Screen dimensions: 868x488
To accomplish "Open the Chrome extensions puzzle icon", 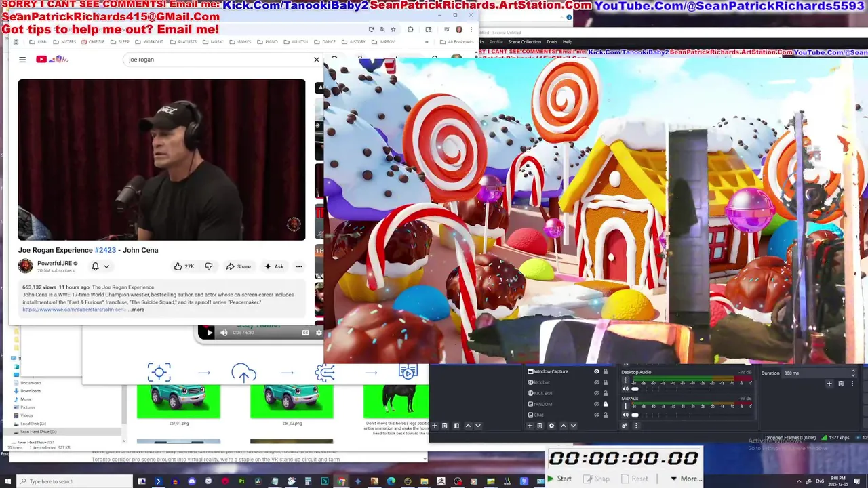I will click(410, 29).
